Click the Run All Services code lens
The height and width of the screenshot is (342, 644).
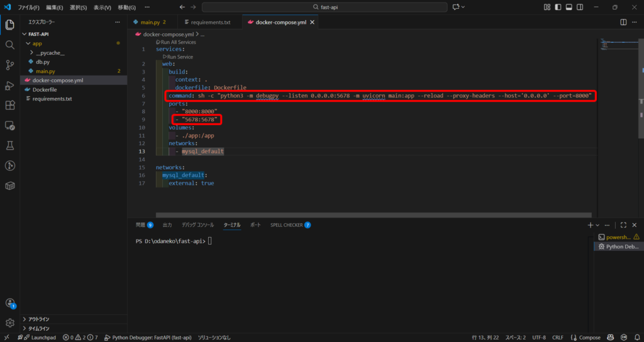click(178, 42)
